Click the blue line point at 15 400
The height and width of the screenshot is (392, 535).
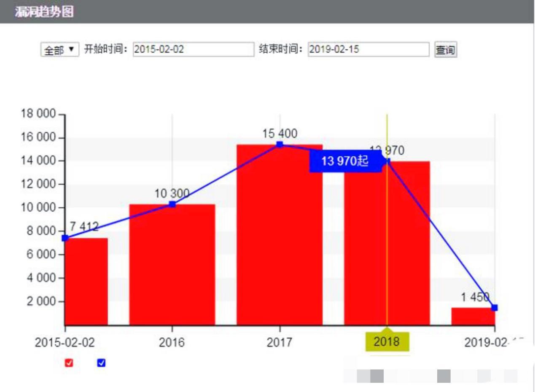[x=280, y=145]
